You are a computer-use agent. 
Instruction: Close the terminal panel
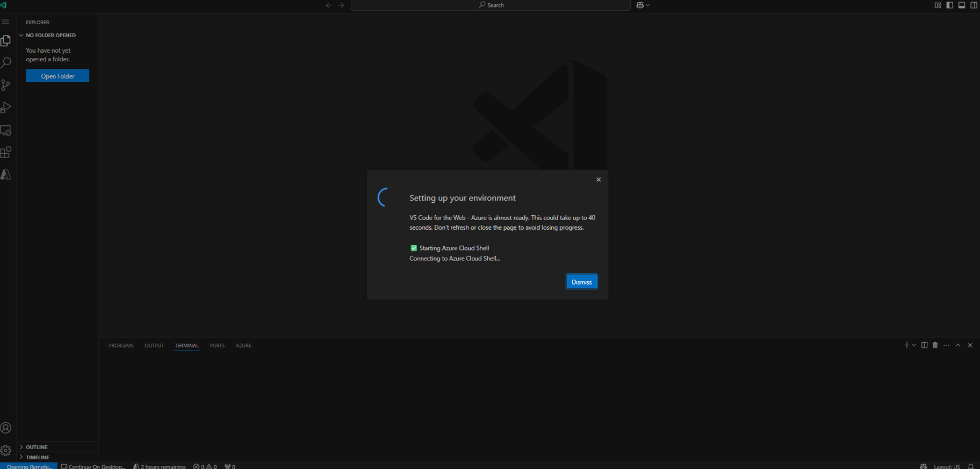point(970,345)
